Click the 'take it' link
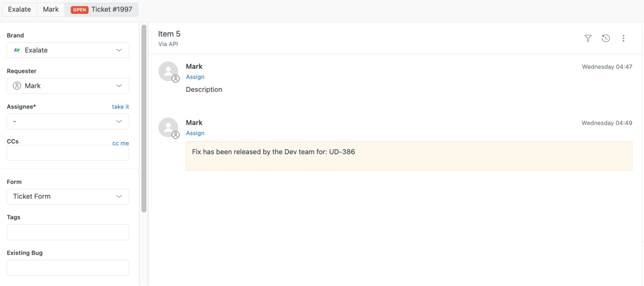 120,106
